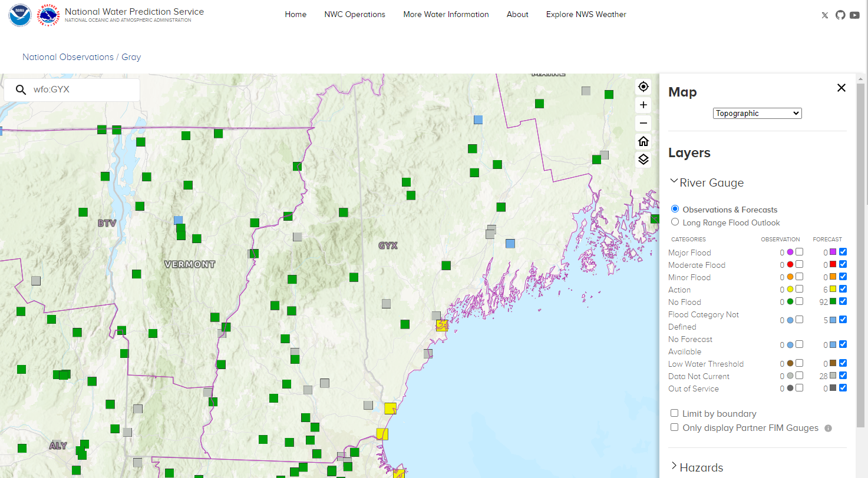The width and height of the screenshot is (868, 478).
Task: Enable Limit by boundary checkbox
Action: pyautogui.click(x=675, y=413)
